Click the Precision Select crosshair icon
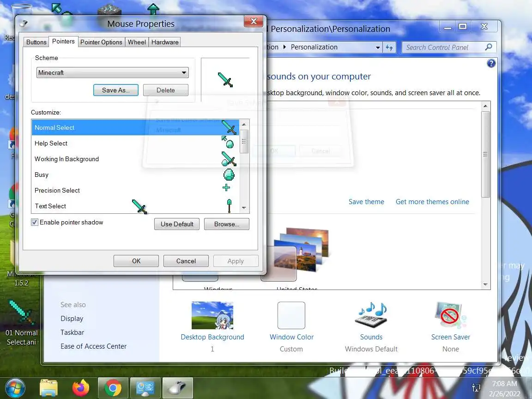 (x=226, y=187)
